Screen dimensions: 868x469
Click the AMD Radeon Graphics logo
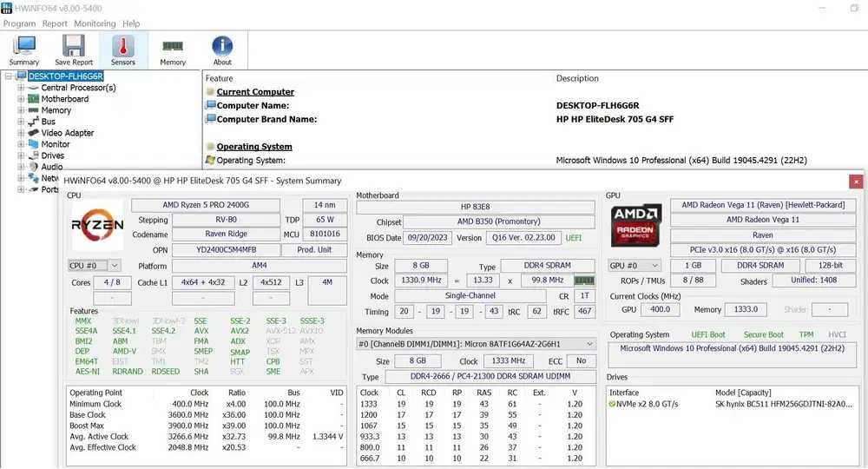tap(635, 226)
